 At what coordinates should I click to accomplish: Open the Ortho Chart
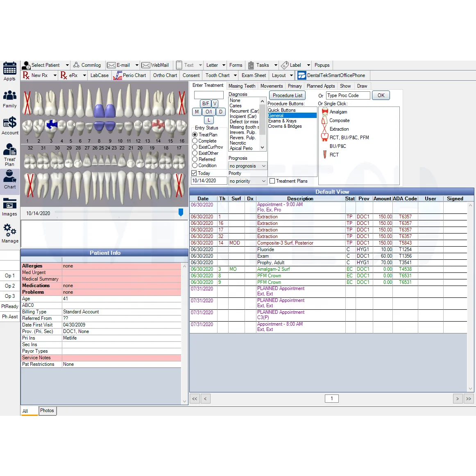coord(165,75)
